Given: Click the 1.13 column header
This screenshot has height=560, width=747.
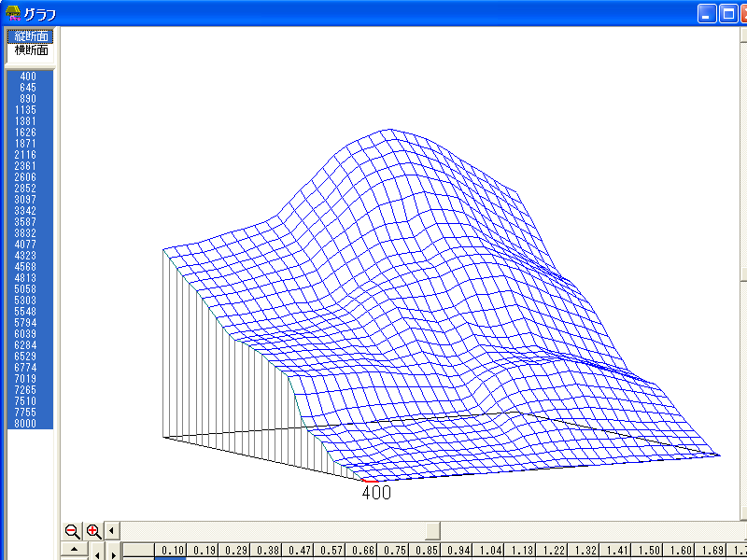Looking at the screenshot, I should [x=520, y=551].
